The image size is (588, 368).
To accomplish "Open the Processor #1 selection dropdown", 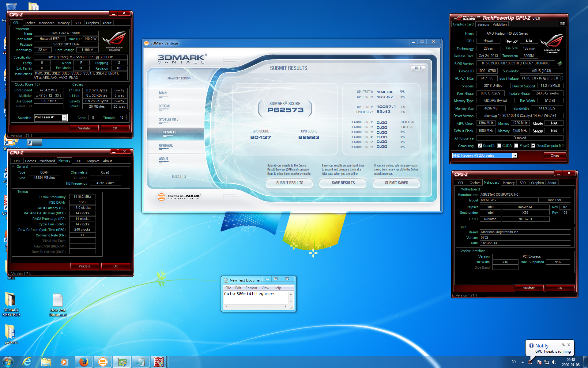I will click(x=64, y=117).
